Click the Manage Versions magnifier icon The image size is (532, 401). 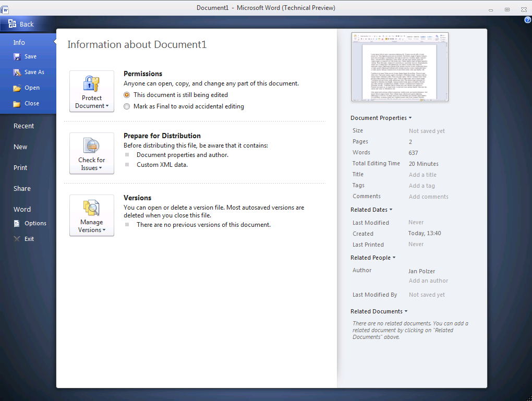click(92, 208)
